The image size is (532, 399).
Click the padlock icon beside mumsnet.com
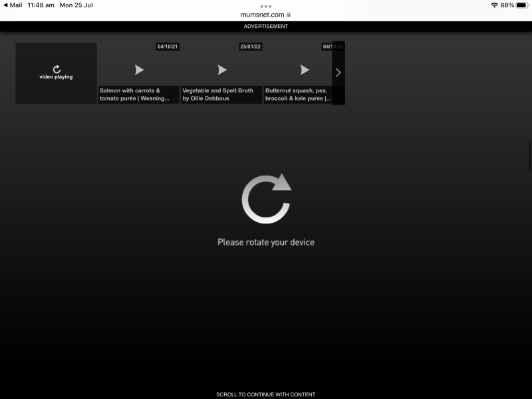(x=289, y=15)
